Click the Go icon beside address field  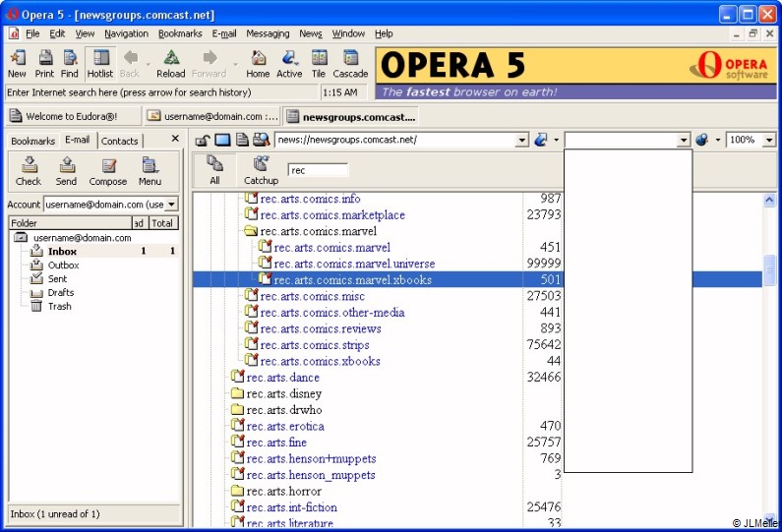tap(541, 140)
